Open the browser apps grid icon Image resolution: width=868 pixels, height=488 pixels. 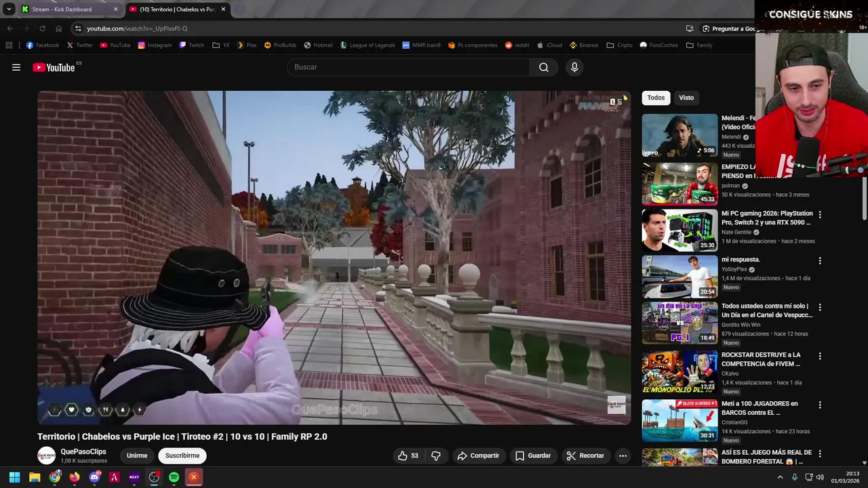(9, 45)
